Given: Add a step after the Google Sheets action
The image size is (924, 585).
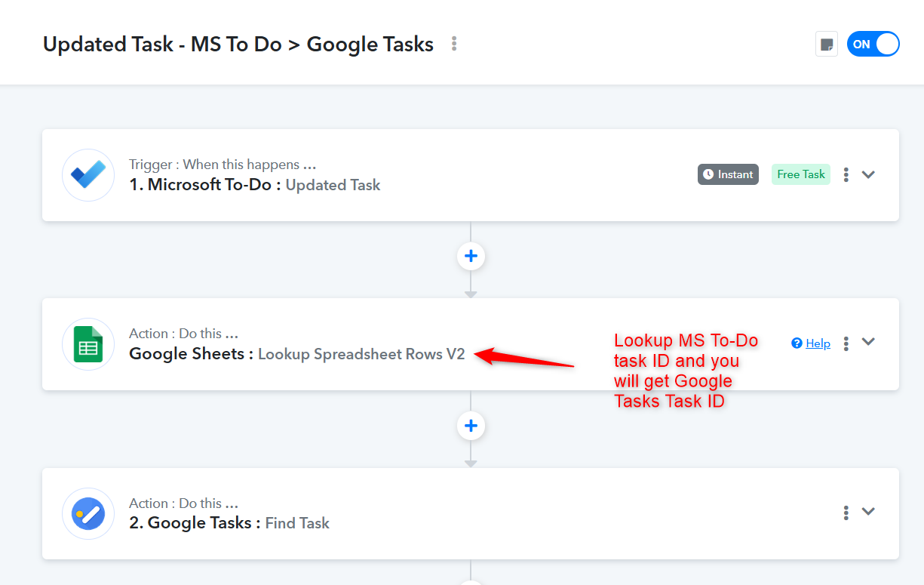Looking at the screenshot, I should pos(471,426).
